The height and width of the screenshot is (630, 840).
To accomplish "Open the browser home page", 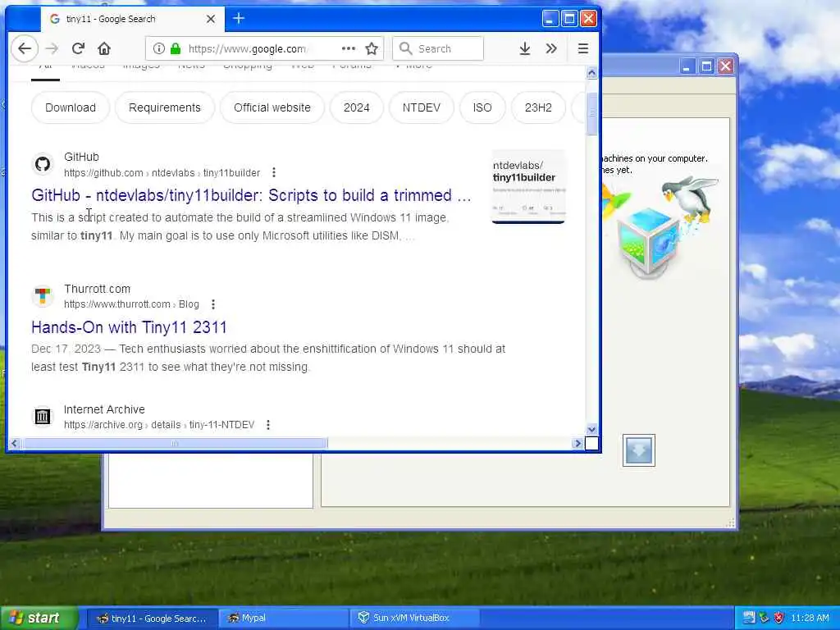I will [x=104, y=48].
